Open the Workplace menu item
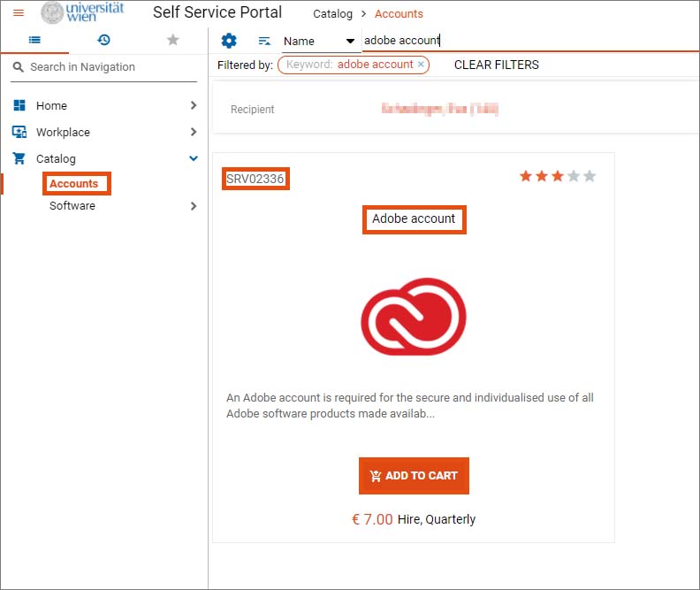Screen dimensions: 700x590 click(x=63, y=132)
